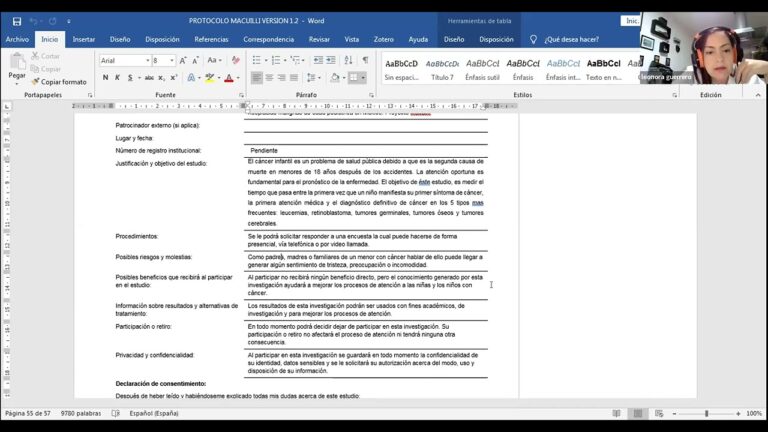Screen dimensions: 768x432
Task: Open the Archivo tab
Action: (18, 39)
